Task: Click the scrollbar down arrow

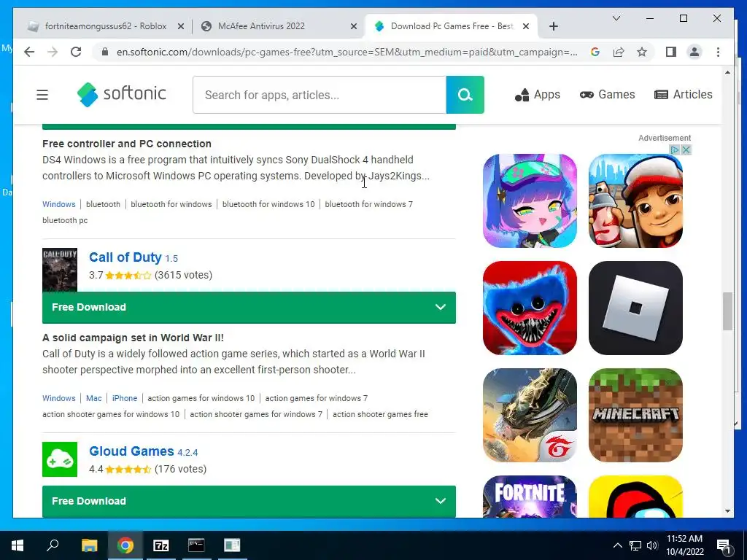Action: 727,511
